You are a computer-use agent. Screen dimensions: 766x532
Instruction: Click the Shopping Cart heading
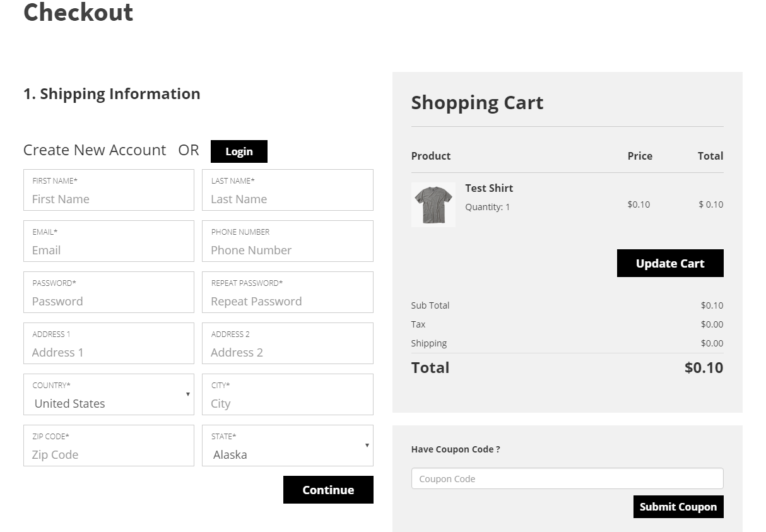click(477, 103)
